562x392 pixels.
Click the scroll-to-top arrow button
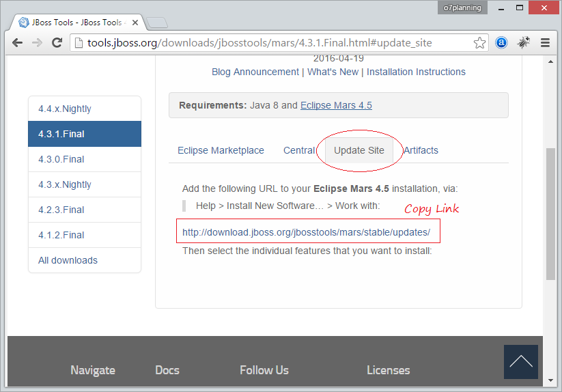pos(521,361)
